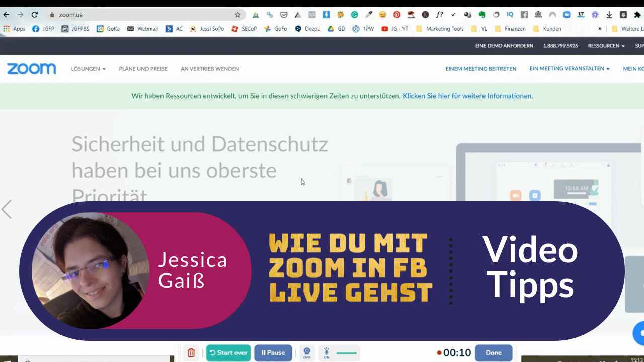
Task: Open the Extensions puzzle piece menu
Action: click(637, 15)
